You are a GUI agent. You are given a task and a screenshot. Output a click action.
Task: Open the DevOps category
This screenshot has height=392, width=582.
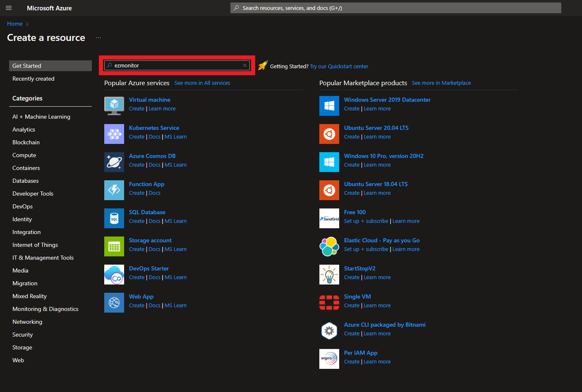(x=22, y=206)
